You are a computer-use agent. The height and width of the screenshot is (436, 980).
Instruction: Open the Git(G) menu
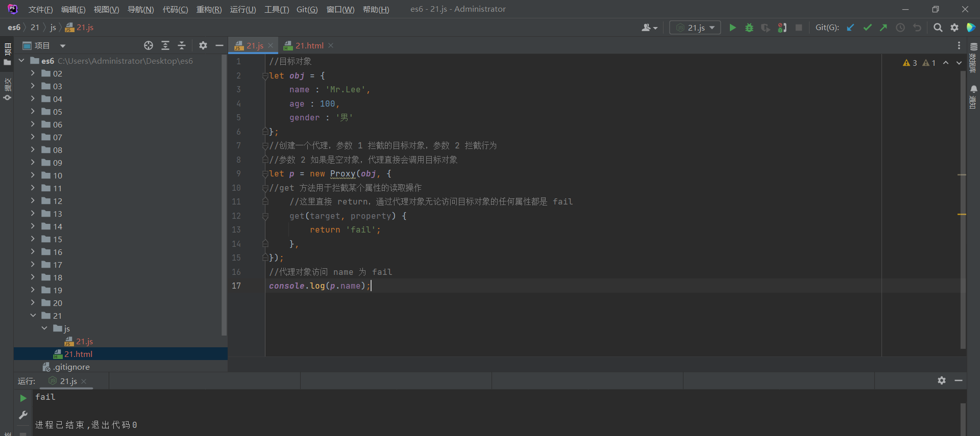(307, 9)
